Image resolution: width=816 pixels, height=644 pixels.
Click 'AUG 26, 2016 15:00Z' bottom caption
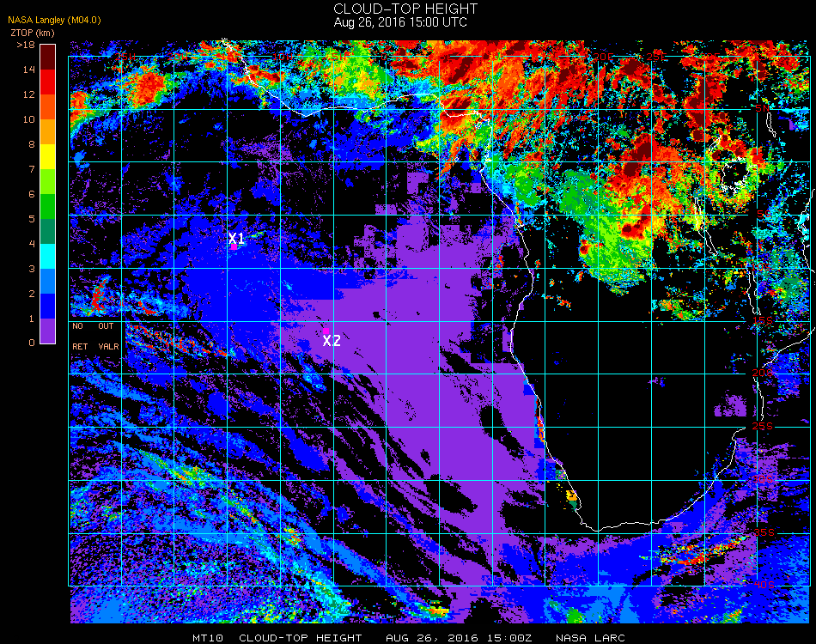coord(459,638)
